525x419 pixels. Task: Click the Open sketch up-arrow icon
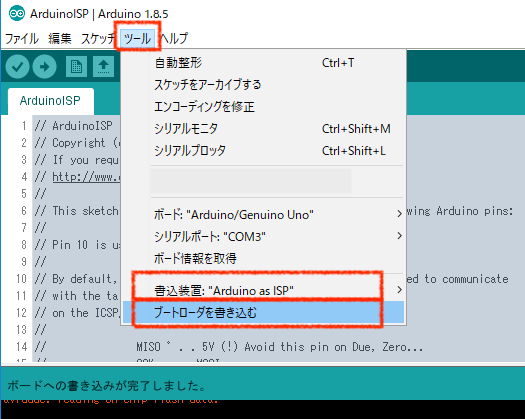(103, 67)
